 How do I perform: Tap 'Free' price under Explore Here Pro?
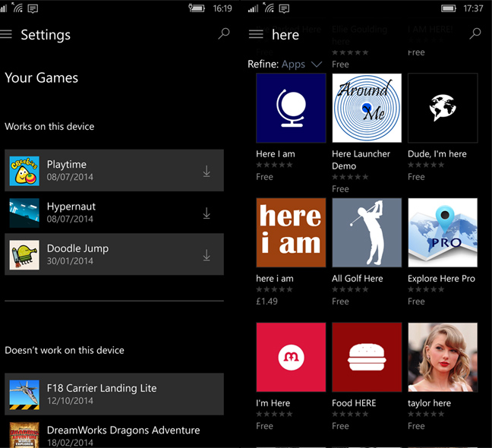[x=416, y=301]
